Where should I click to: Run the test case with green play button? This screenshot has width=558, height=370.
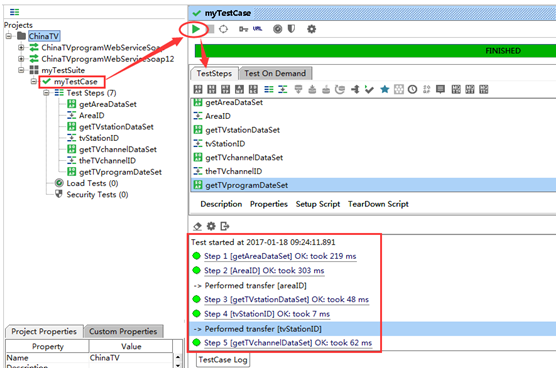[x=196, y=29]
